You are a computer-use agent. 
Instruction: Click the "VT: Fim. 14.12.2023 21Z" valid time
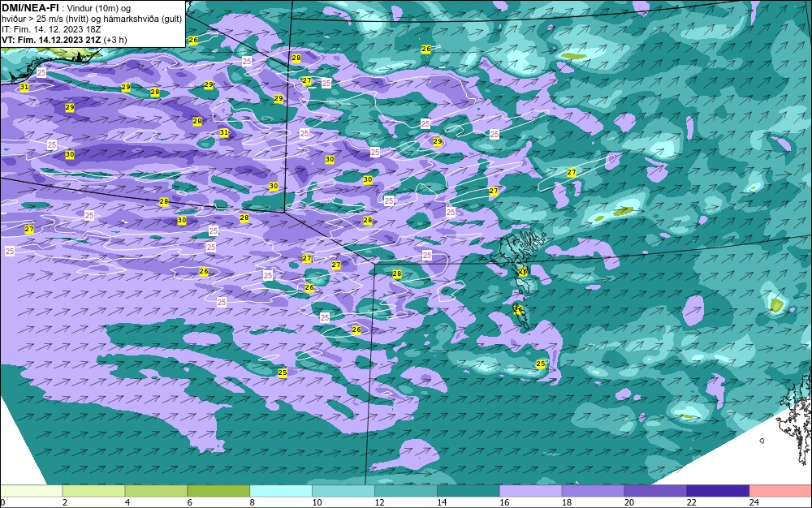51,40
